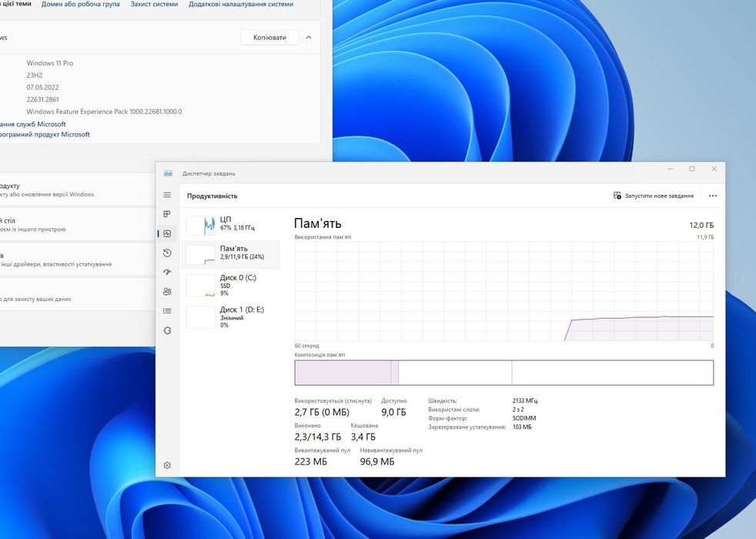Open Users page icon in sidebar

167,292
